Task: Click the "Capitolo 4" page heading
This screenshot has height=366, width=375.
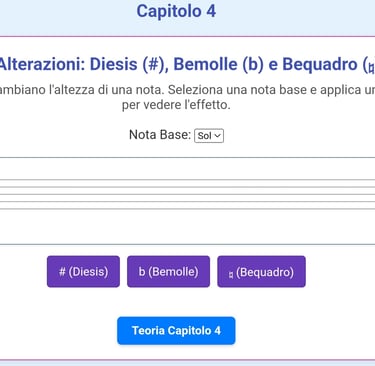Action: (176, 11)
